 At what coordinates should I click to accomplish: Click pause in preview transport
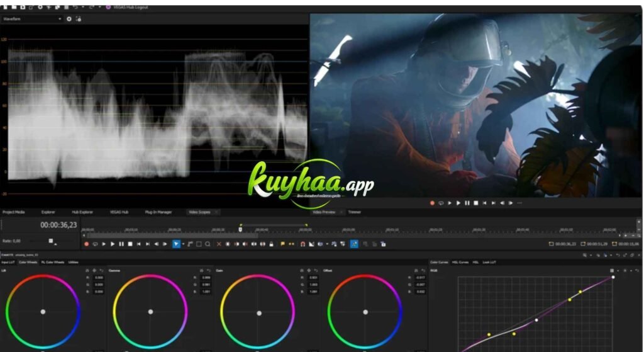(x=467, y=203)
